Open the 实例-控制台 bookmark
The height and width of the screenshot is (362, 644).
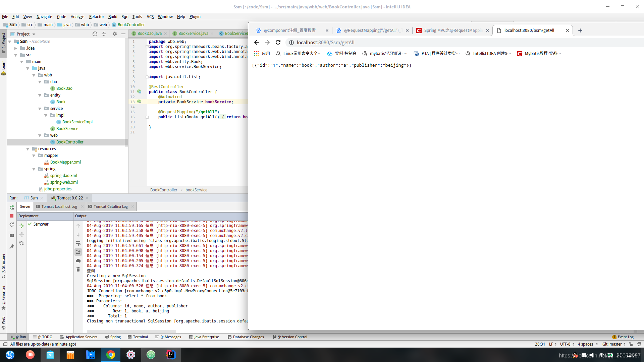click(342, 54)
